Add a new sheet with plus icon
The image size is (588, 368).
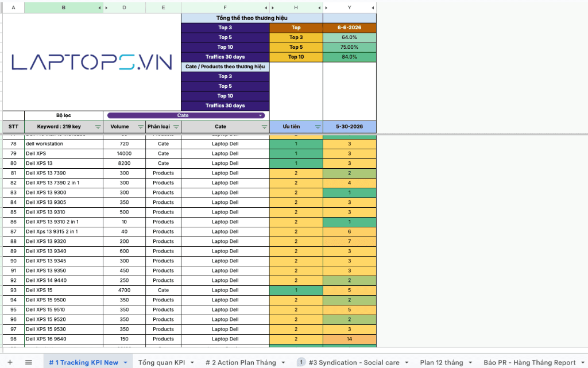(x=10, y=362)
